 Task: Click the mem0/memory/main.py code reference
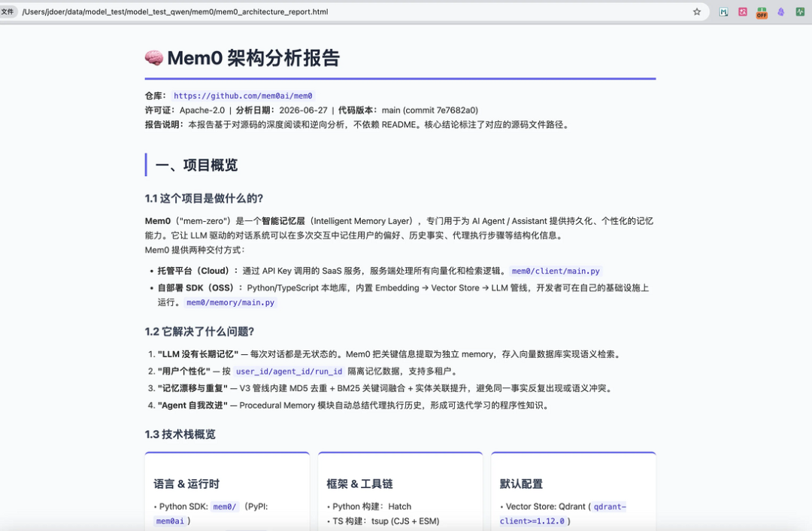click(x=231, y=302)
